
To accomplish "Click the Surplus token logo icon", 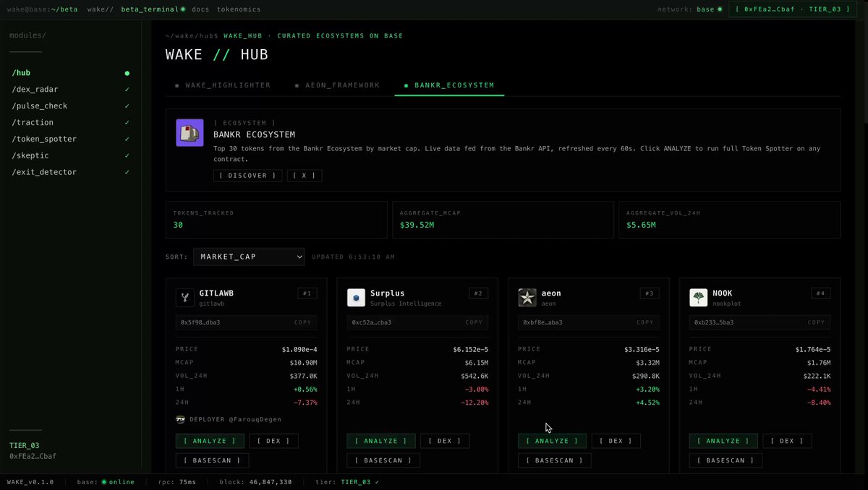I will click(356, 298).
